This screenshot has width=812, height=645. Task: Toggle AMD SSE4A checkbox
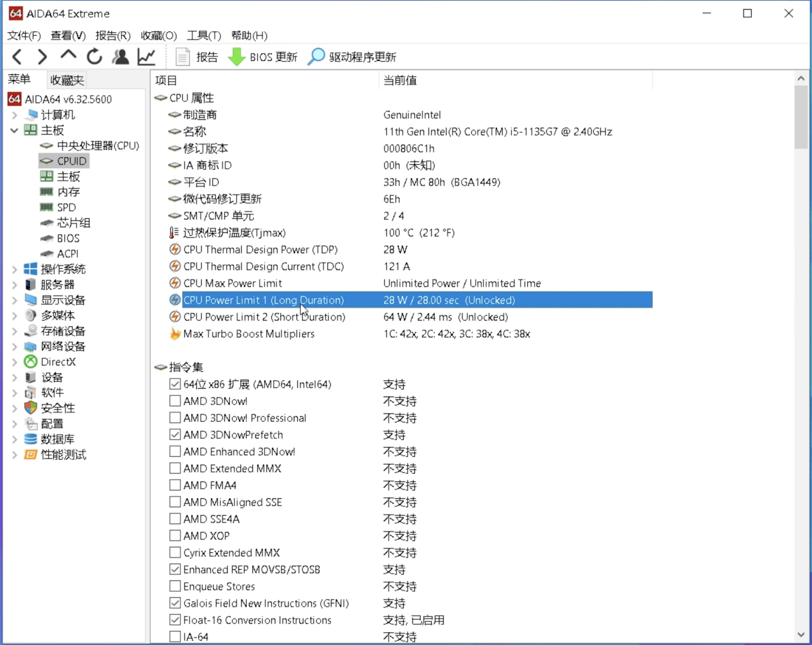click(x=175, y=519)
